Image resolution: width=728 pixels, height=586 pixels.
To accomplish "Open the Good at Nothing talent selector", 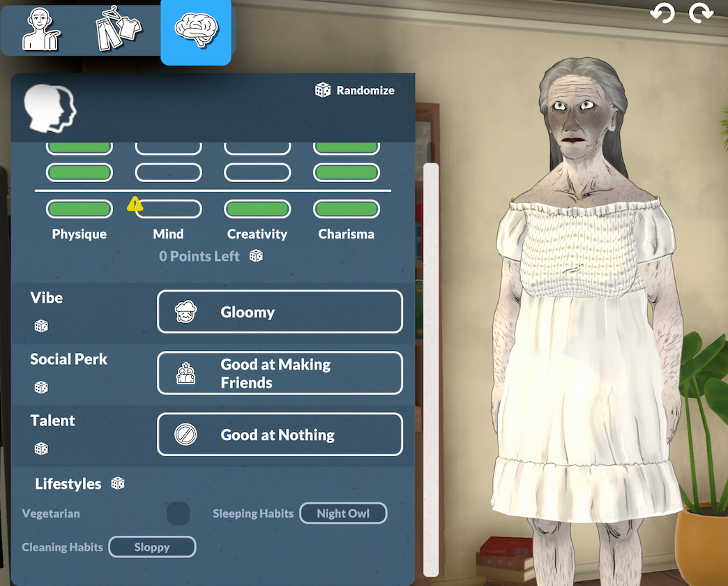I will point(280,434).
